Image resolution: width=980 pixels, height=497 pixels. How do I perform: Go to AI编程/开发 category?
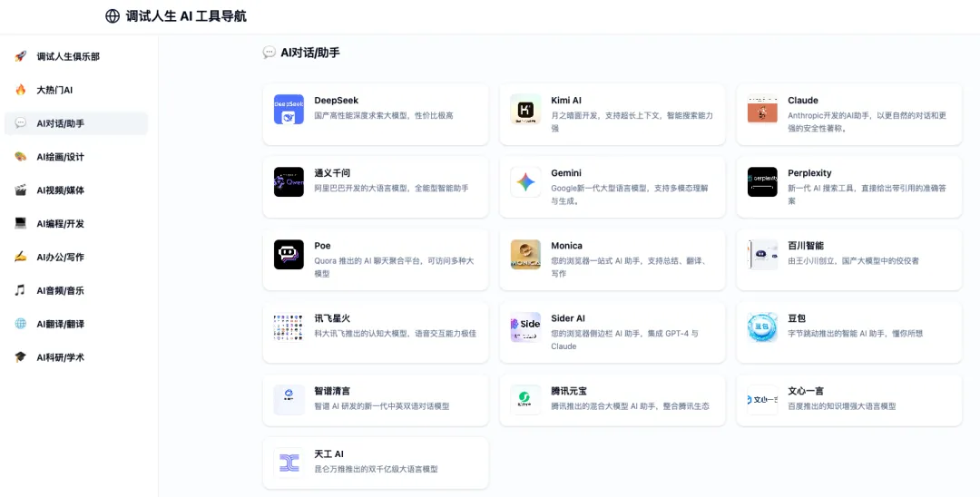76,223
